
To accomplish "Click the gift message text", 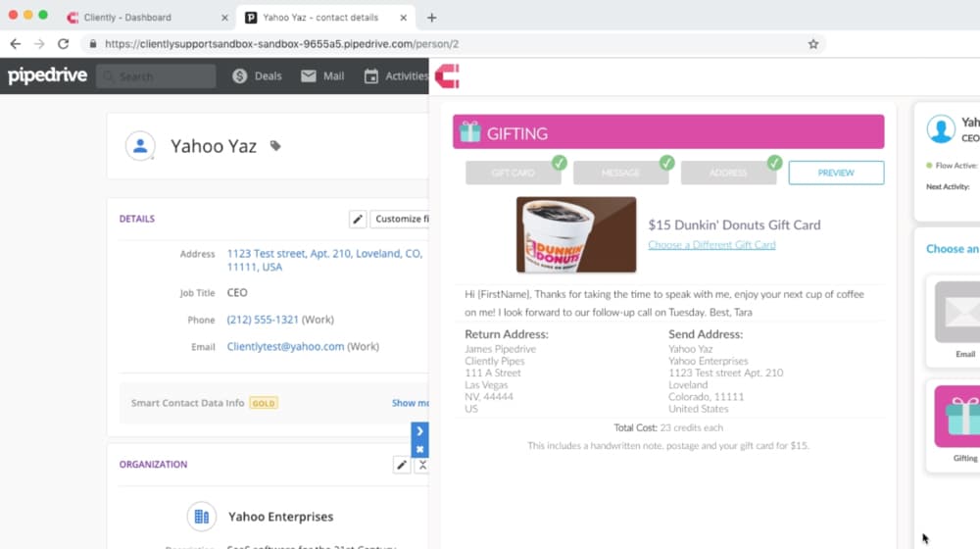I will [664, 303].
